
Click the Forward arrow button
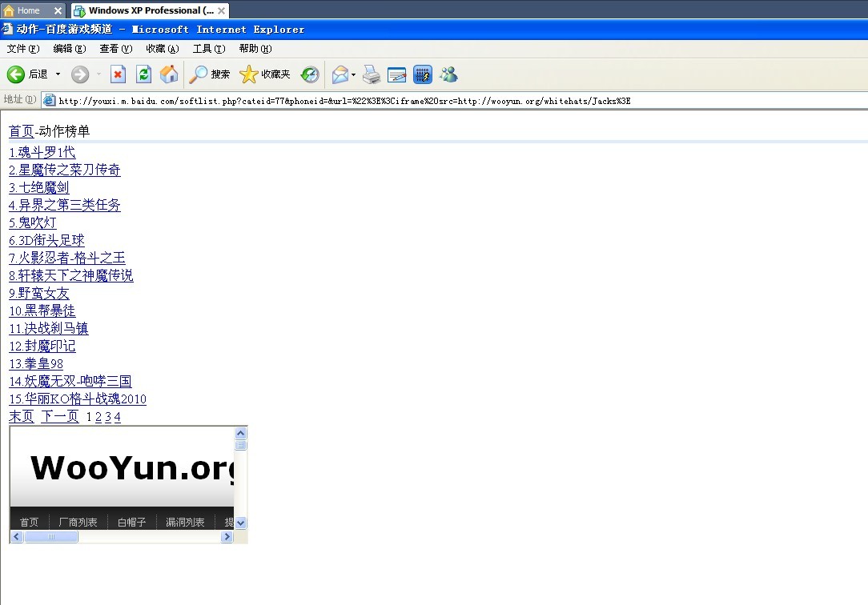click(80, 74)
